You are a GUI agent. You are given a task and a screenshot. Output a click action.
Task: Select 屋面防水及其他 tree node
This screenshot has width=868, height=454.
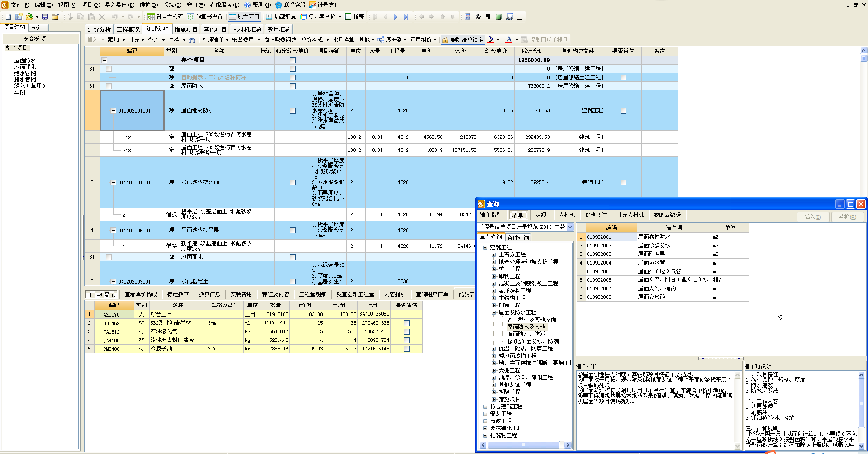(x=526, y=327)
